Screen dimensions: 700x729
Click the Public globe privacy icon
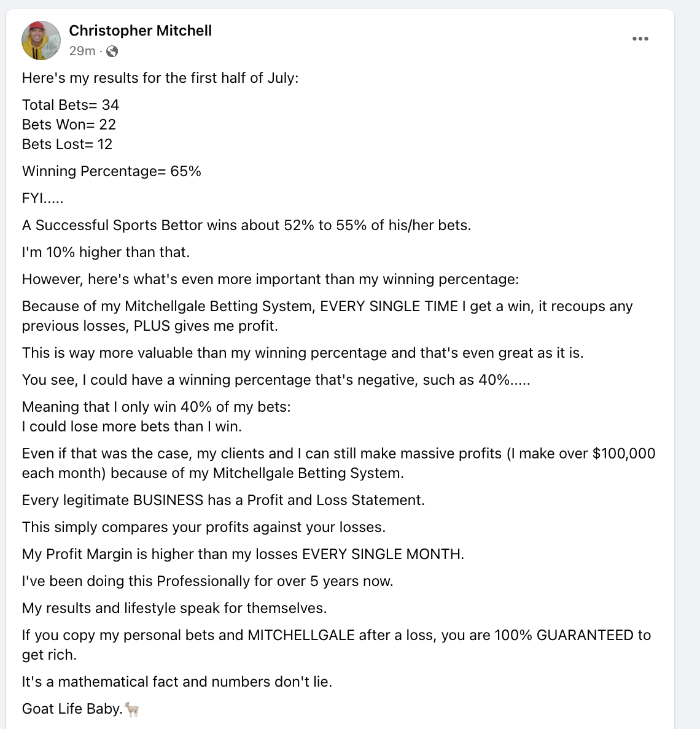coord(112,51)
